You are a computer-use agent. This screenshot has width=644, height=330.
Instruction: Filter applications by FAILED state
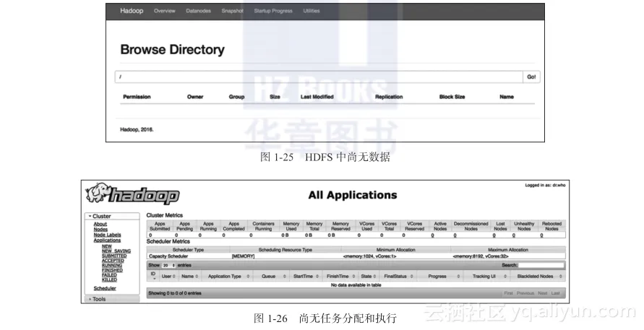[x=109, y=275]
